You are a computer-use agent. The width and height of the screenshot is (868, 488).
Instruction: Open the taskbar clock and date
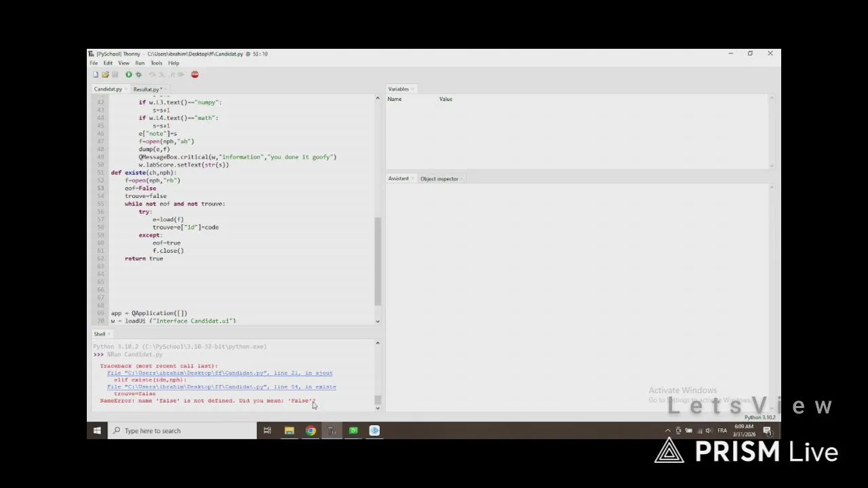tap(744, 430)
